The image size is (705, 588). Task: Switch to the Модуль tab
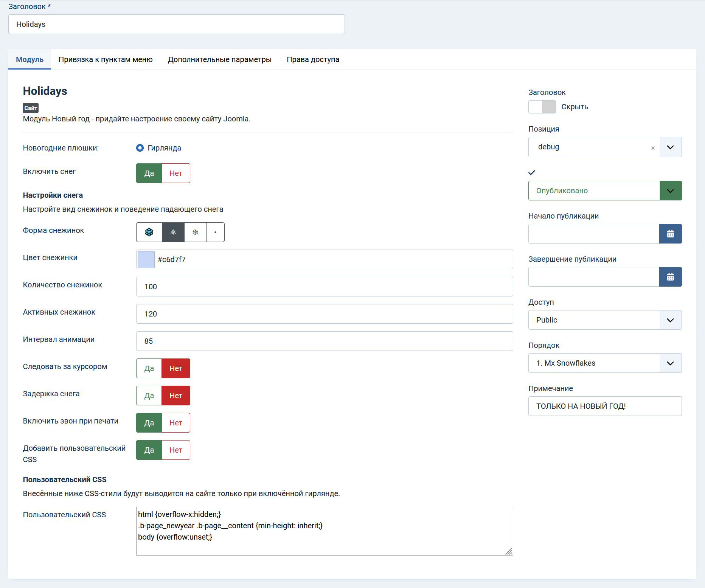pyautogui.click(x=30, y=59)
